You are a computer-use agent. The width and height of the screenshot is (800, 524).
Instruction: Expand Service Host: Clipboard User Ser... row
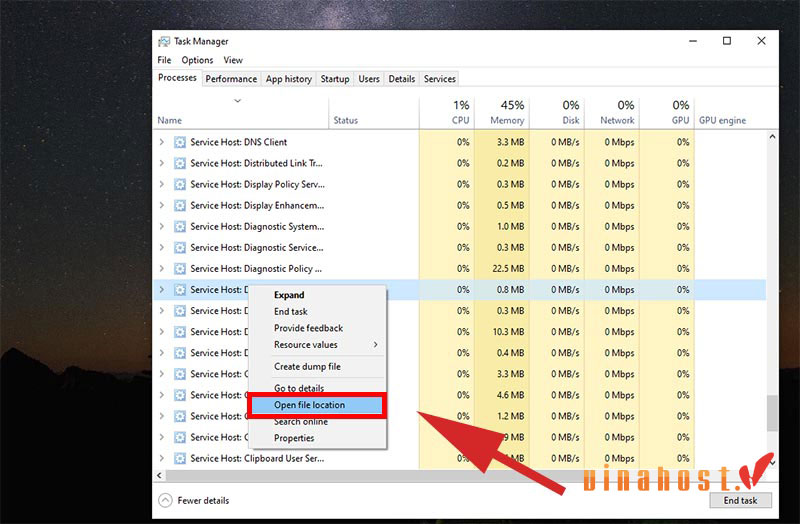click(x=162, y=458)
